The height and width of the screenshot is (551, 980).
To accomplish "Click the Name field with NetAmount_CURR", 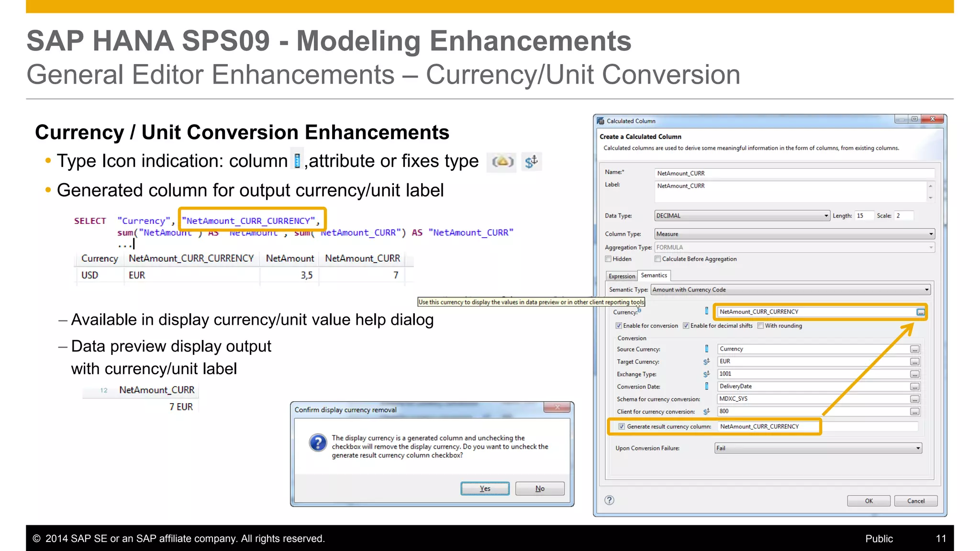I will pos(794,173).
